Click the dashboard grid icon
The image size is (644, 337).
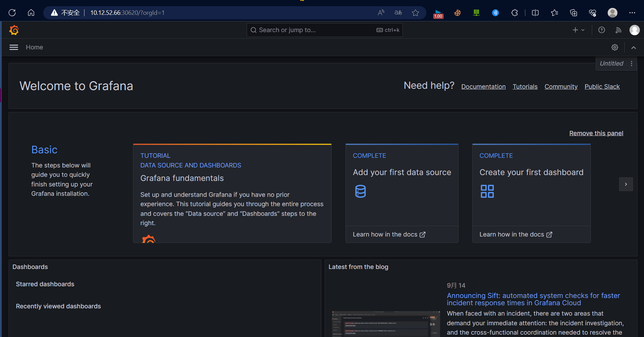coord(487,191)
